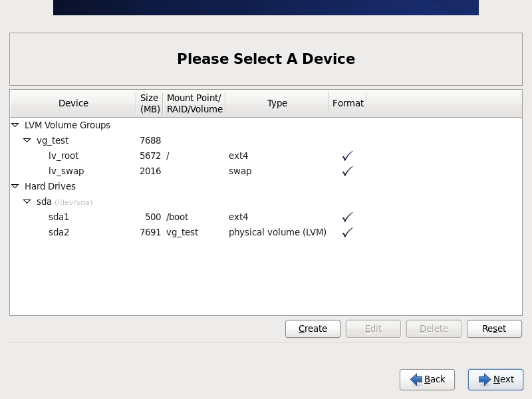Click the format checkmark for lv_swap
Viewport: 532px width, 399px height.
point(347,171)
